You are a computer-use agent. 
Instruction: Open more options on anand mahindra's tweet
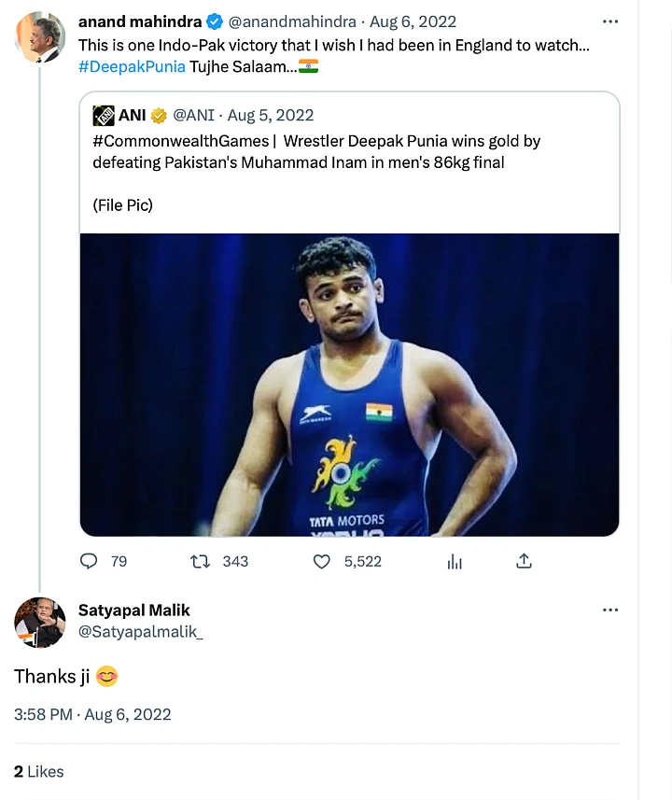pyautogui.click(x=610, y=21)
